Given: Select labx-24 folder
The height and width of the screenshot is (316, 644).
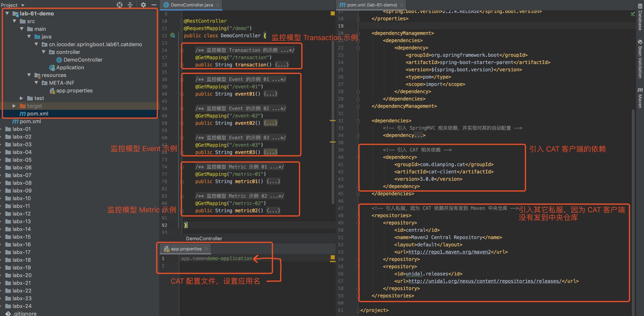Looking at the screenshot, I should (18, 306).
